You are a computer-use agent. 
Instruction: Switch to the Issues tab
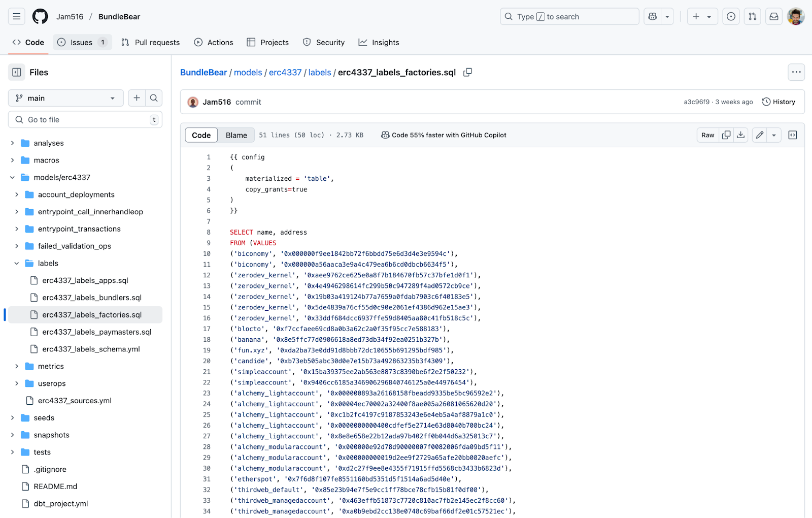pos(82,43)
